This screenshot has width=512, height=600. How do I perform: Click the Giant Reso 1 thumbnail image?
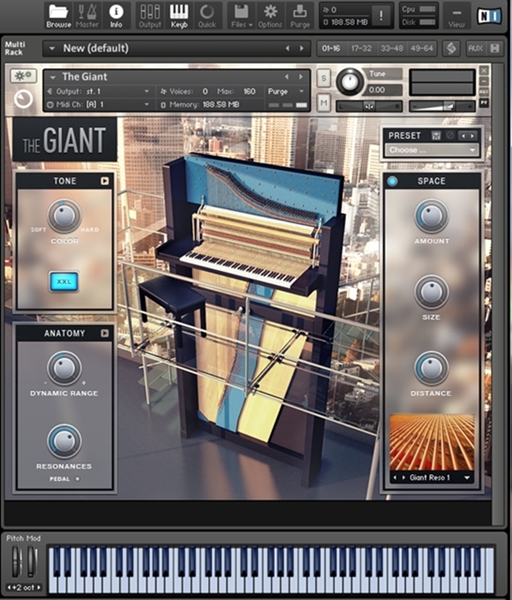pyautogui.click(x=432, y=442)
